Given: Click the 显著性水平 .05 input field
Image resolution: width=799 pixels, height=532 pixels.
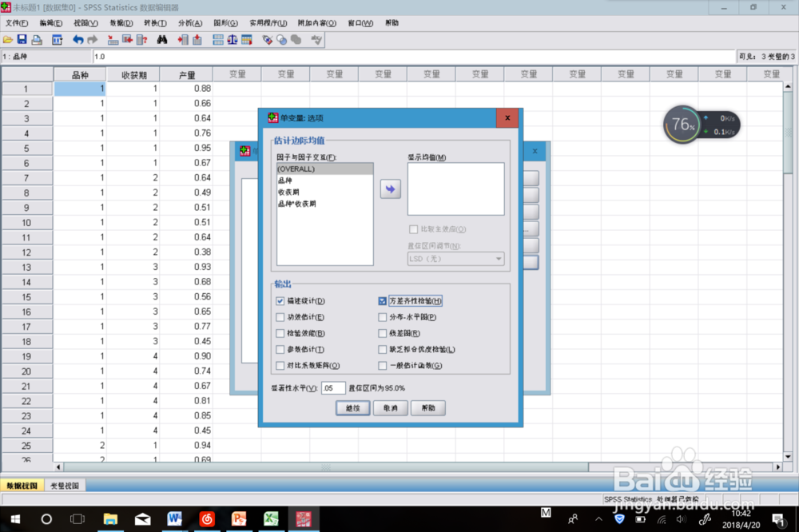Looking at the screenshot, I should pyautogui.click(x=333, y=387).
